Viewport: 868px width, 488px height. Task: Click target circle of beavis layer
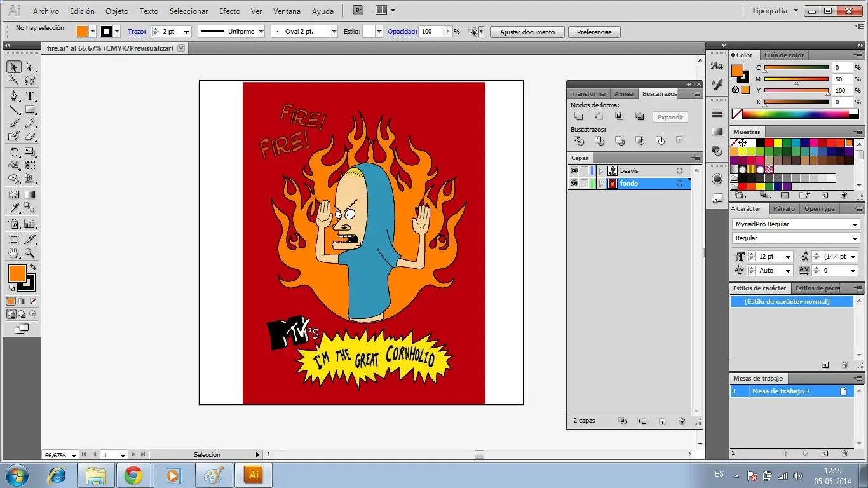point(679,171)
